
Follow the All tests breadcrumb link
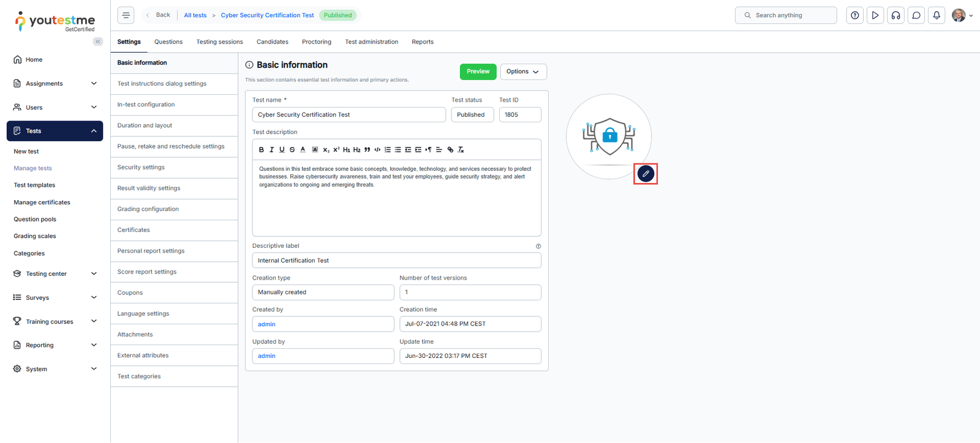pos(195,15)
